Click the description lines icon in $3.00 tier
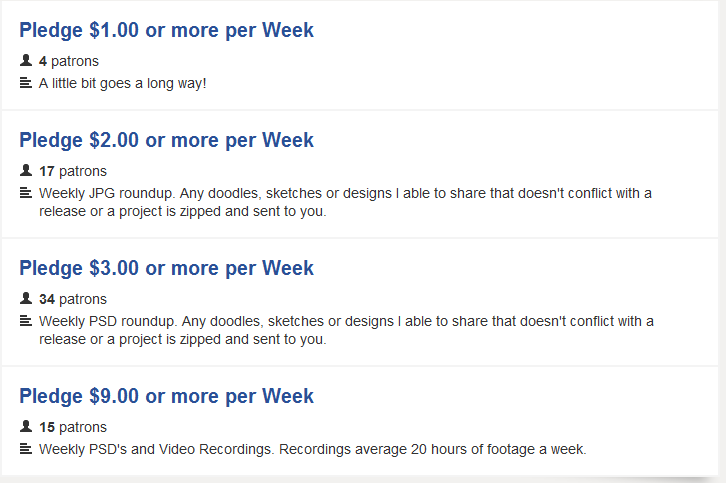Screen dimensions: 726x483 (x=26, y=321)
